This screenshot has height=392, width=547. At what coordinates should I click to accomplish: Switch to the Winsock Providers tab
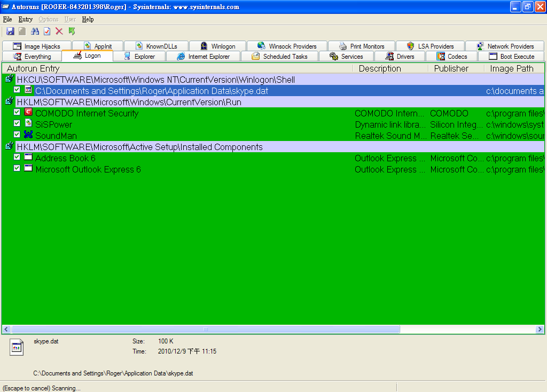[x=287, y=46]
